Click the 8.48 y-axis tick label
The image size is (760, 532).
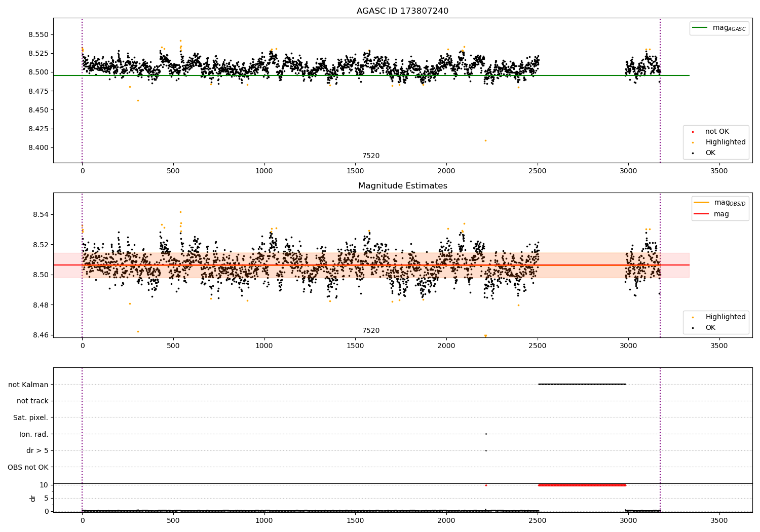(40, 305)
